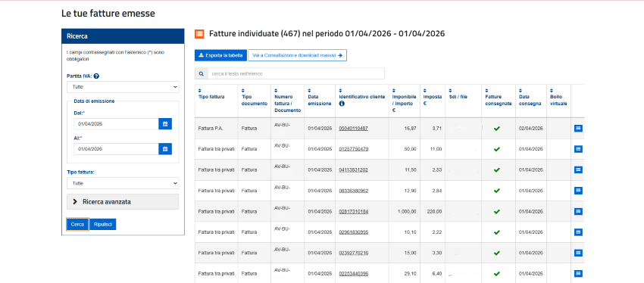Click the Ripulisci button

tap(103, 224)
